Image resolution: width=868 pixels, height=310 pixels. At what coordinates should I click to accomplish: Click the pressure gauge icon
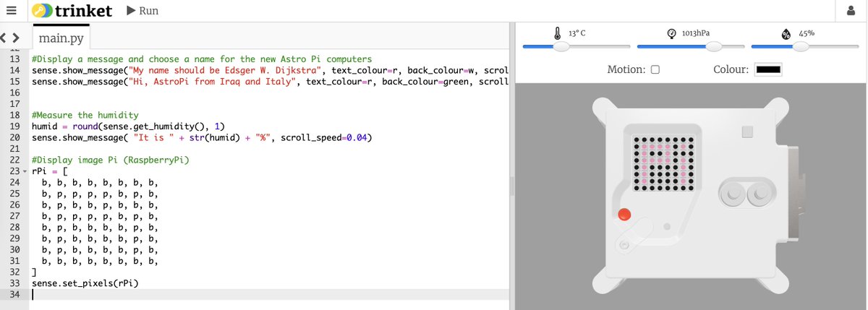pos(672,34)
